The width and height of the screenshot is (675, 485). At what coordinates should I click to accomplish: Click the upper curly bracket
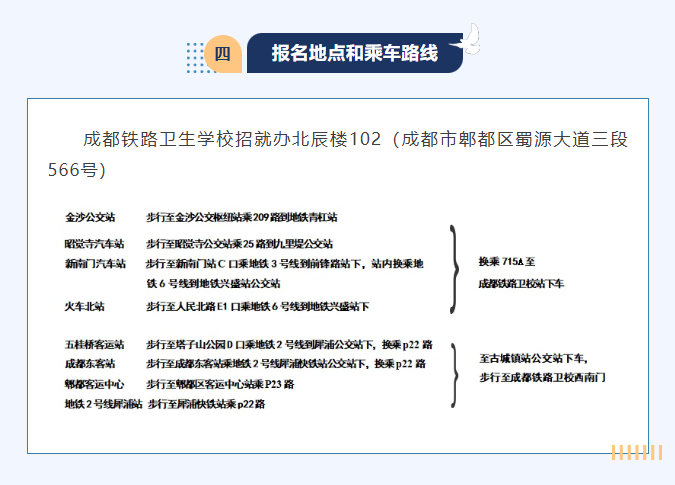(x=454, y=269)
